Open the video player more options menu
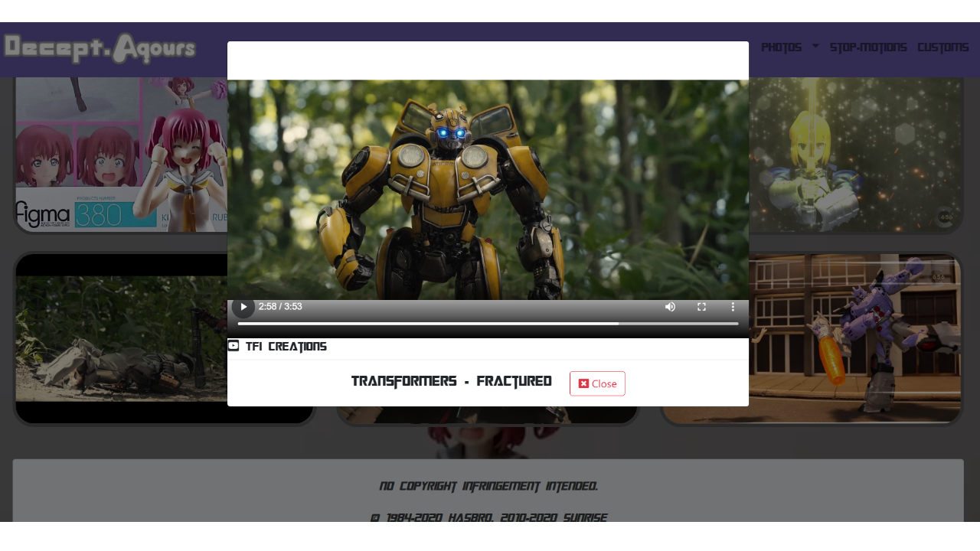This screenshot has height=551, width=980. [733, 307]
